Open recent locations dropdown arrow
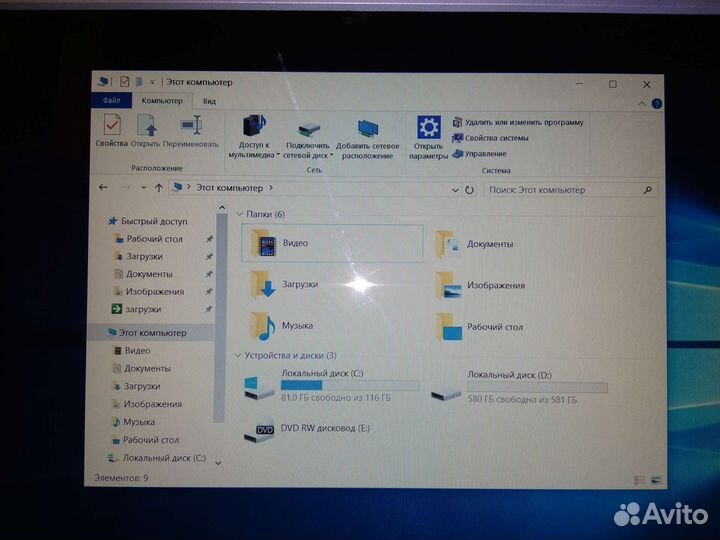720x540 pixels. click(x=144, y=188)
